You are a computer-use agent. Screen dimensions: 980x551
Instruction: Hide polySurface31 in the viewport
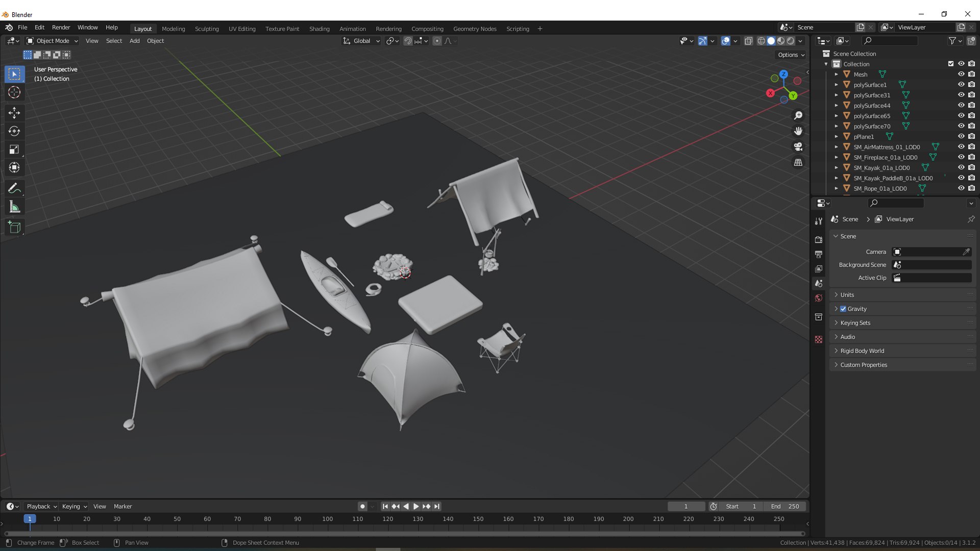click(961, 95)
